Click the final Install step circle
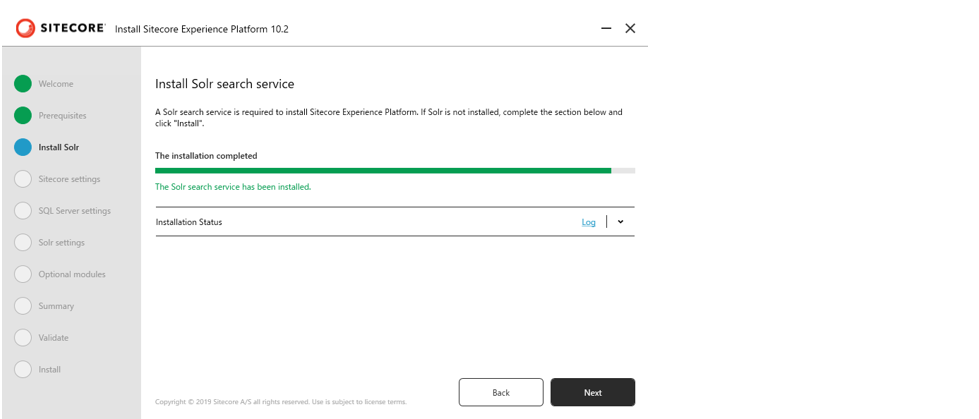 click(x=22, y=370)
